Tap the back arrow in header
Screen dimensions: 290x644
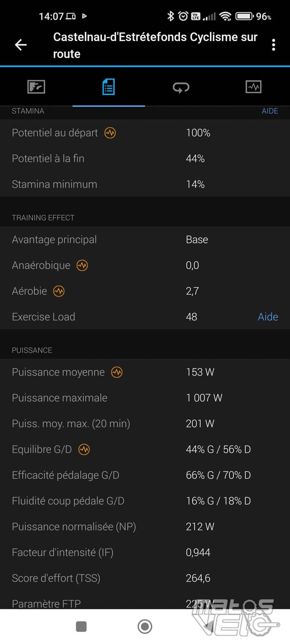pyautogui.click(x=21, y=45)
